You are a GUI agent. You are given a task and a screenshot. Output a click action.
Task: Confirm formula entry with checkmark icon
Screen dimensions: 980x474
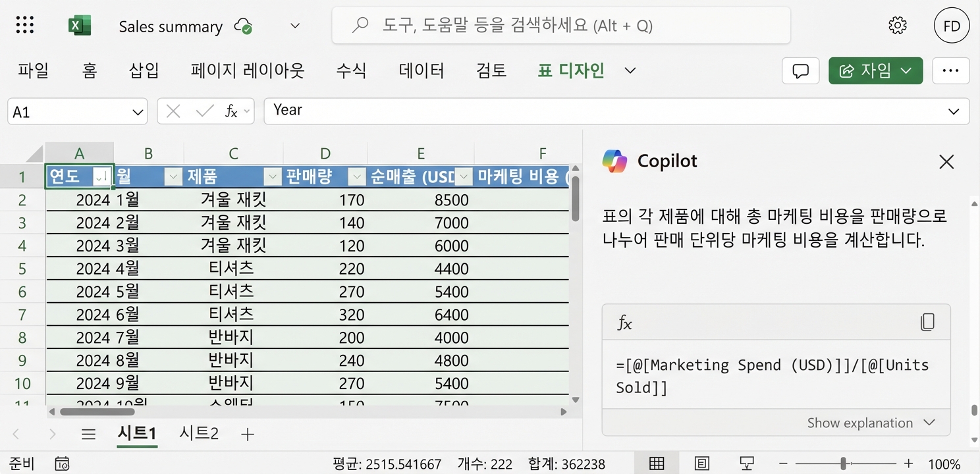pyautogui.click(x=205, y=111)
